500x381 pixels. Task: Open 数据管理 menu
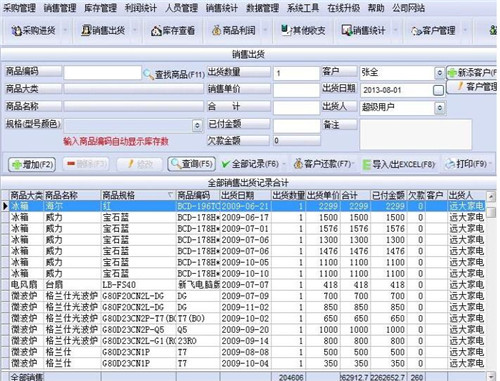[262, 8]
